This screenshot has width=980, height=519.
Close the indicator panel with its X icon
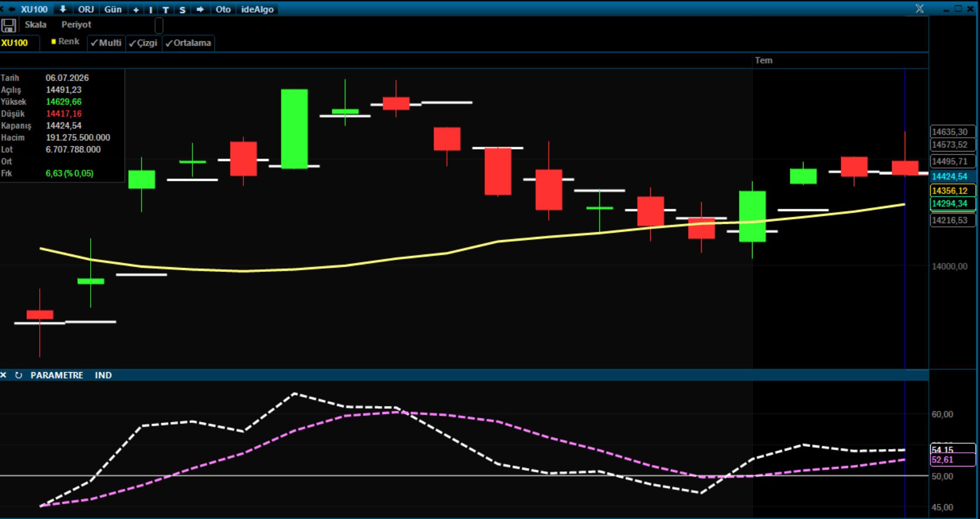(4, 375)
